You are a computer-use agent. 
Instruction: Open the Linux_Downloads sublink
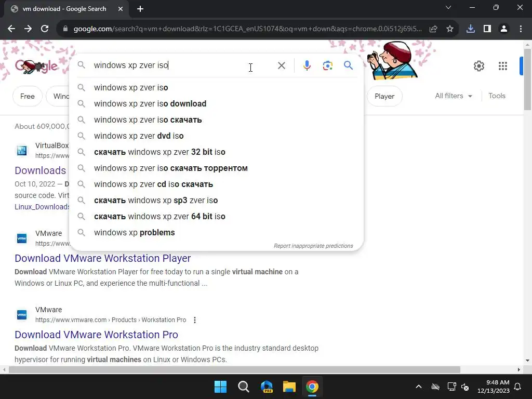tap(42, 207)
